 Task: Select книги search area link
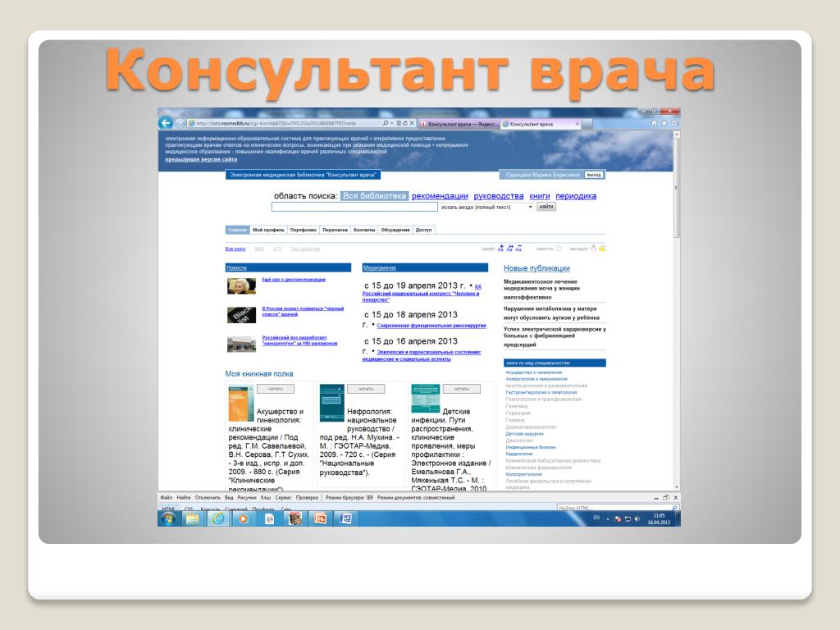click(x=540, y=196)
